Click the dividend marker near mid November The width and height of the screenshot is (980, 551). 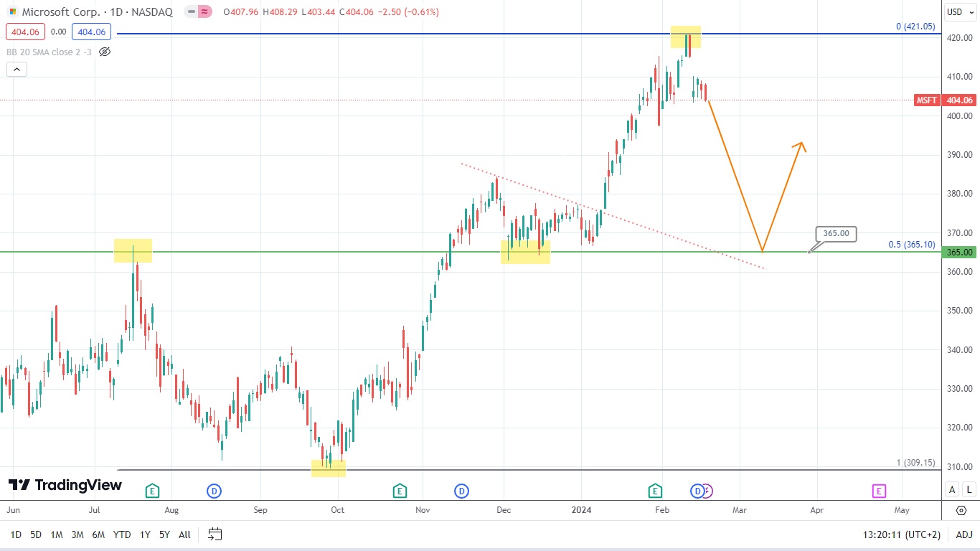tap(461, 491)
